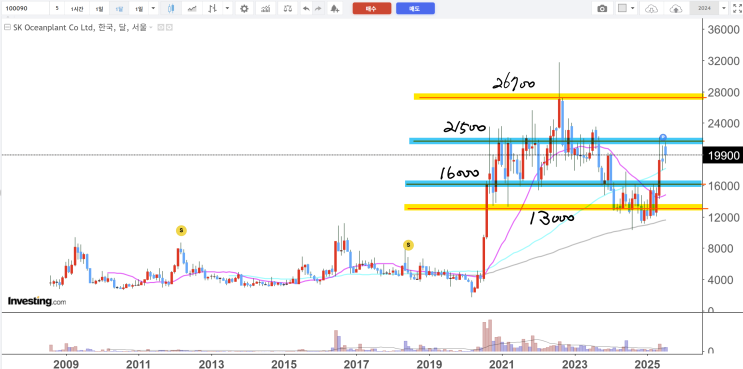The height and width of the screenshot is (369, 743).
Task: Click the yellow S marker near 2012
Action: coord(181,231)
